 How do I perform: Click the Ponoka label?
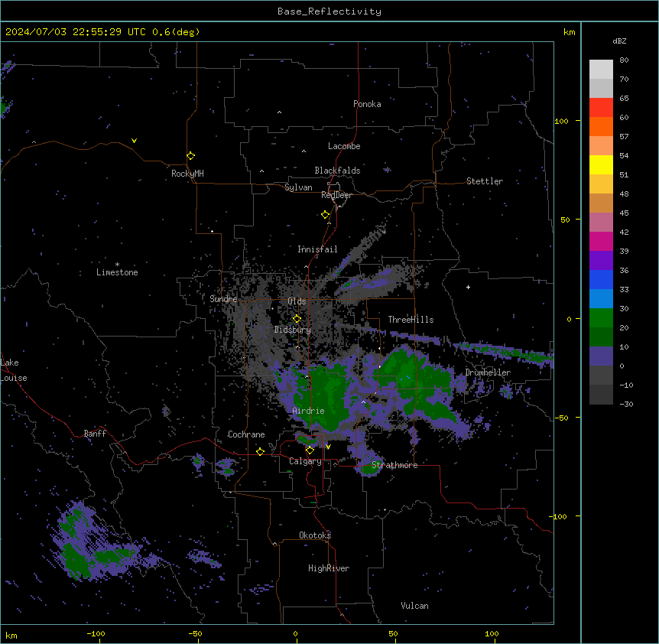click(367, 104)
